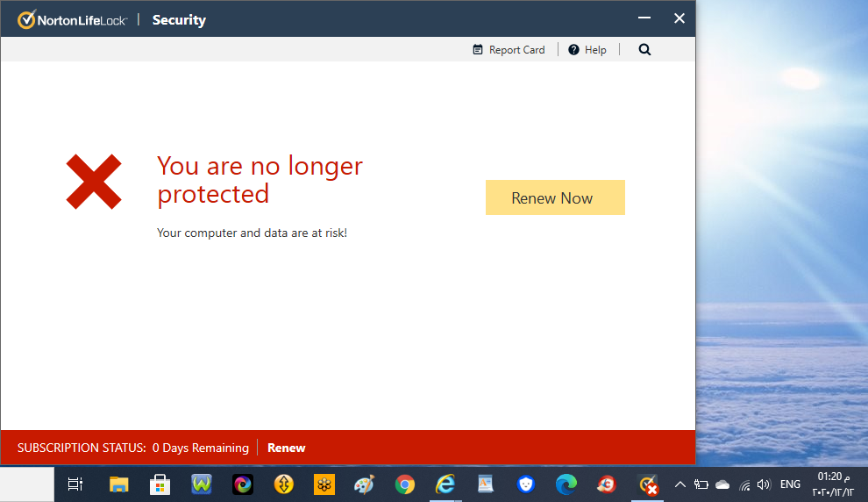Image resolution: width=868 pixels, height=502 pixels.
Task: Open Norton Help
Action: point(587,50)
